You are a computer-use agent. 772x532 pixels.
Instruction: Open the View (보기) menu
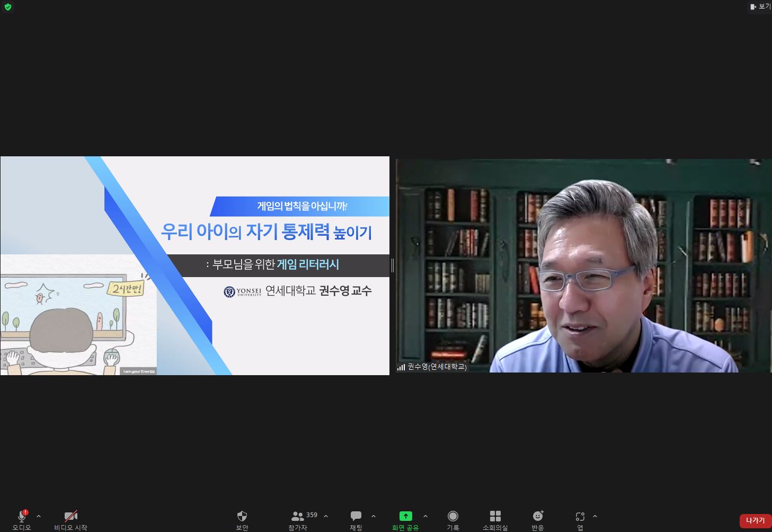[x=760, y=6]
